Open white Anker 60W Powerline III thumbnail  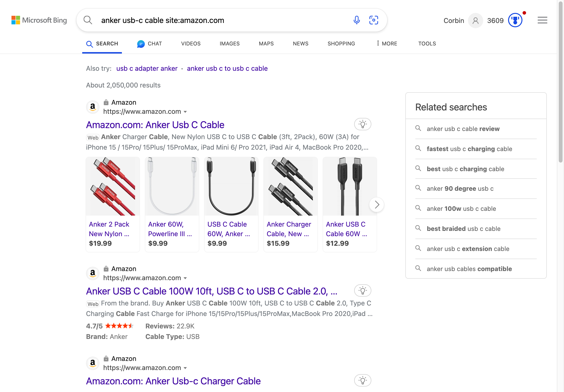coord(172,186)
